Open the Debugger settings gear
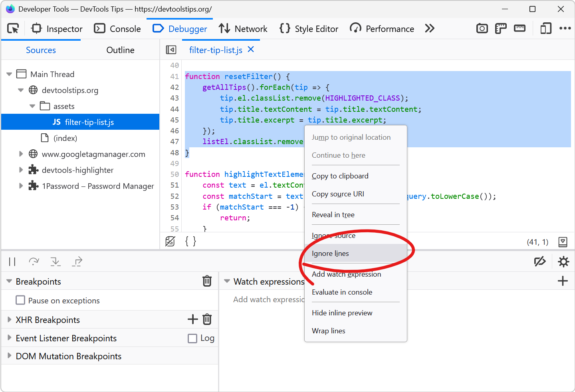 pyautogui.click(x=563, y=261)
